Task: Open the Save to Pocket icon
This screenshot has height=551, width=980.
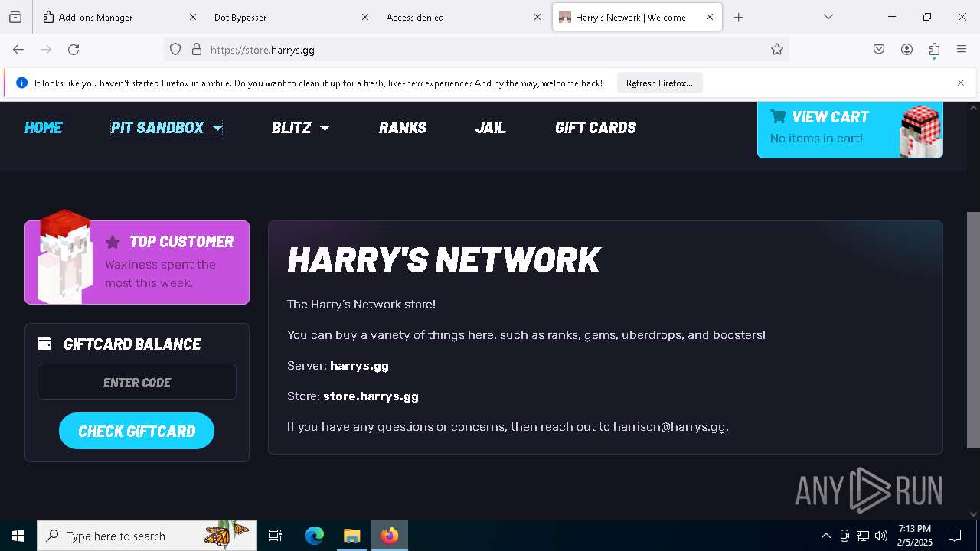Action: coord(879,50)
